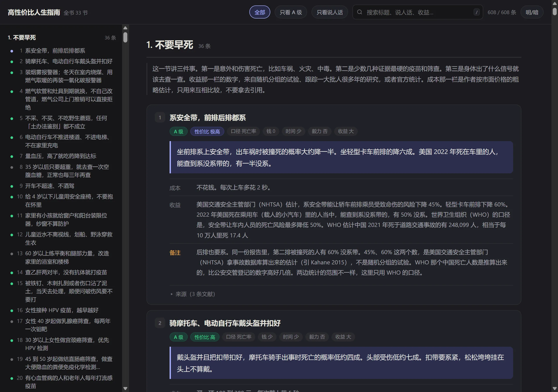Click 口径 死亡率 tag on item 1
The width and height of the screenshot is (558, 392).
(x=243, y=131)
